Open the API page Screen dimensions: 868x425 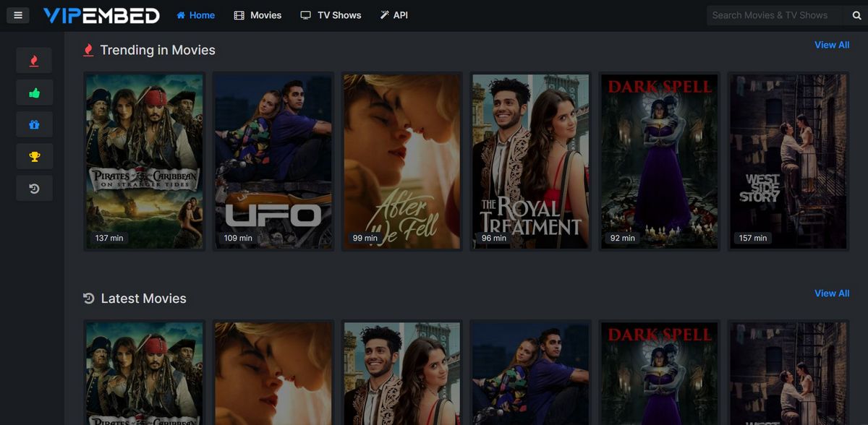click(393, 15)
